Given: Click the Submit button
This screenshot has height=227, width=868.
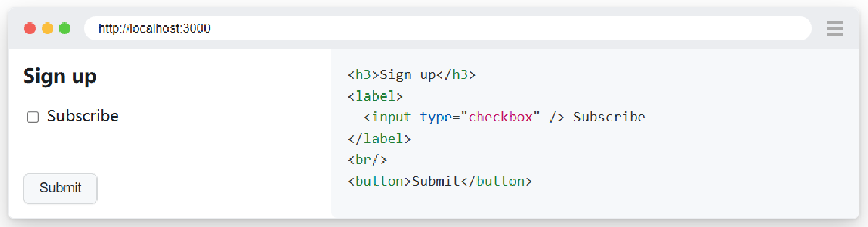Looking at the screenshot, I should (60, 188).
